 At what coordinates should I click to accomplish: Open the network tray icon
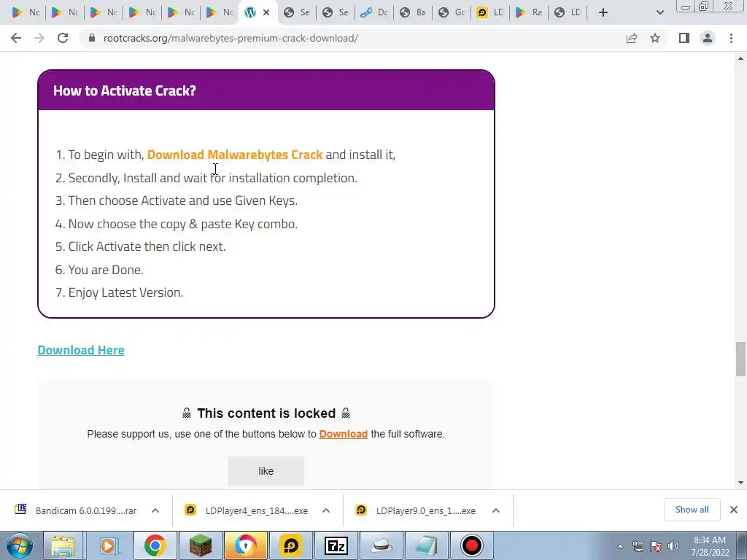[638, 546]
